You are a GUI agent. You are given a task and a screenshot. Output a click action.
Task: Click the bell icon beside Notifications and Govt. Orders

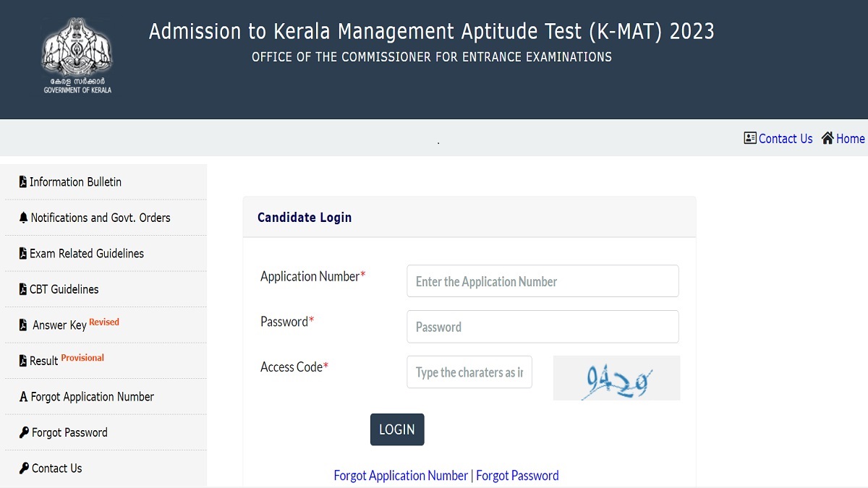(x=24, y=218)
